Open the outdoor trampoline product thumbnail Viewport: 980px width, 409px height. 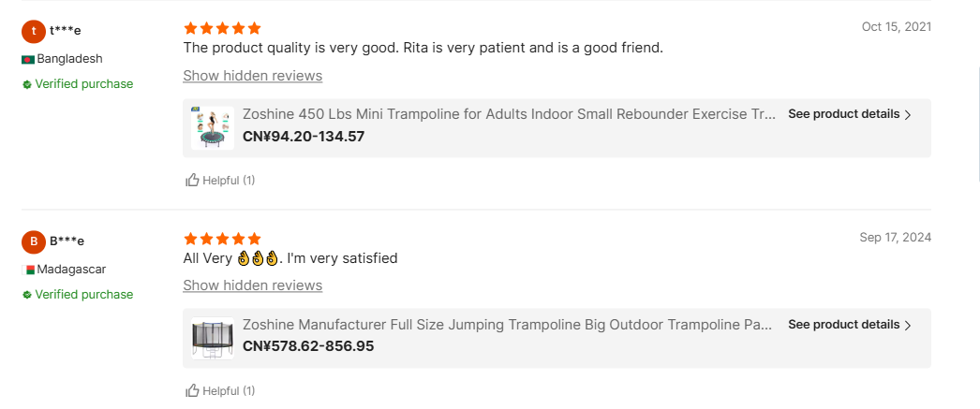[213, 338]
